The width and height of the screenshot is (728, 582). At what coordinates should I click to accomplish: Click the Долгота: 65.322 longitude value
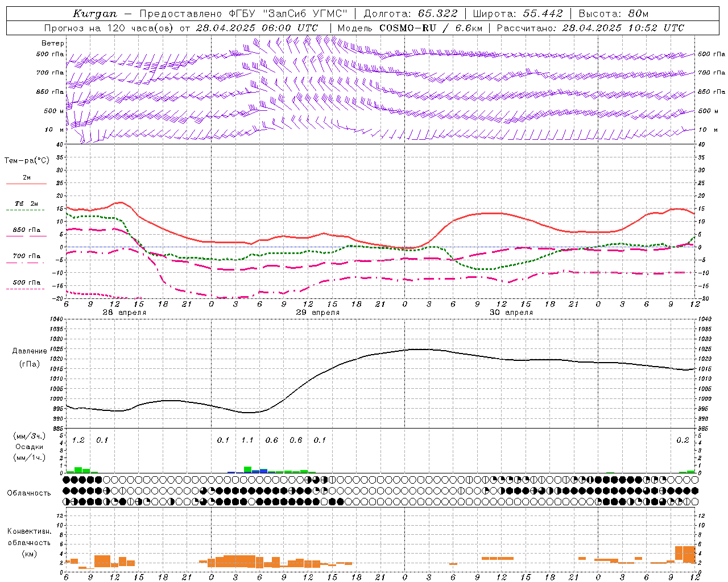pyautogui.click(x=411, y=14)
